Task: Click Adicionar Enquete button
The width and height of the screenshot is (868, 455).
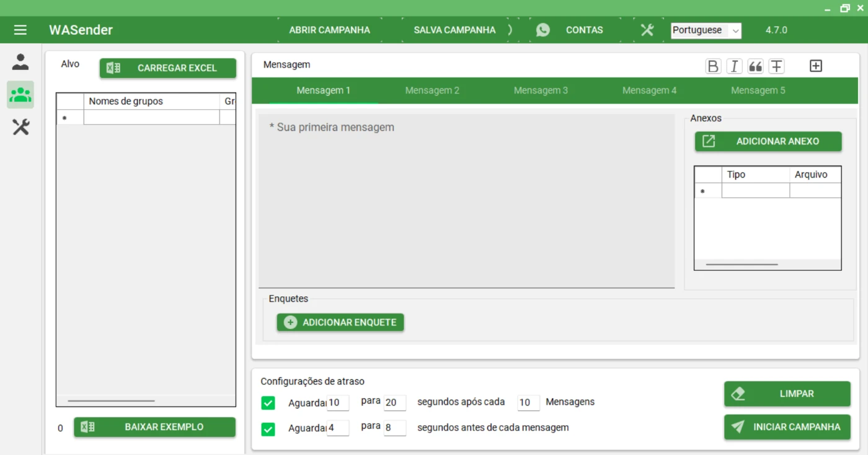Action: (x=340, y=322)
